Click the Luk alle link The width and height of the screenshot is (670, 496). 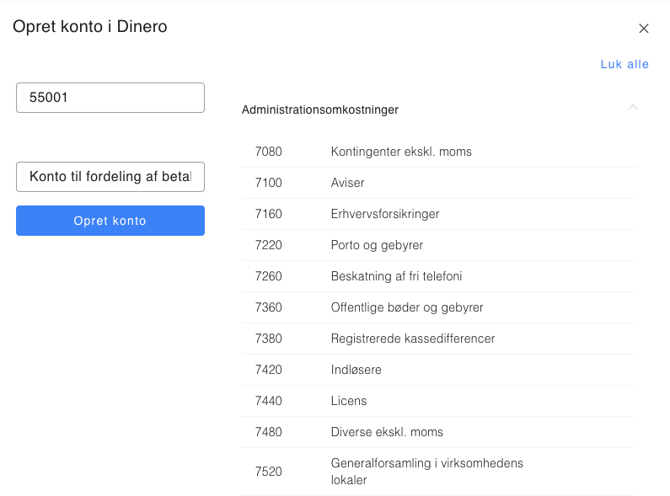(x=624, y=64)
